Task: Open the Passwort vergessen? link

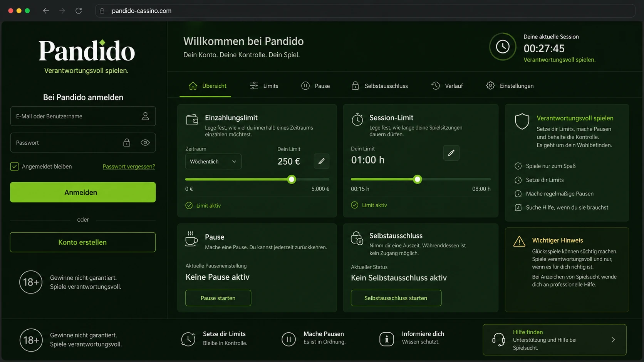Action: 129,167
